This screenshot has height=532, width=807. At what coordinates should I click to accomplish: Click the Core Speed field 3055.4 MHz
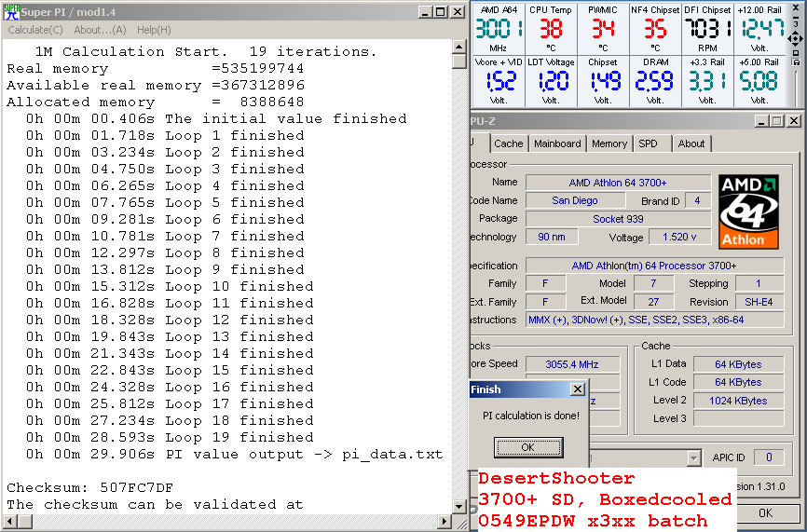(x=572, y=364)
